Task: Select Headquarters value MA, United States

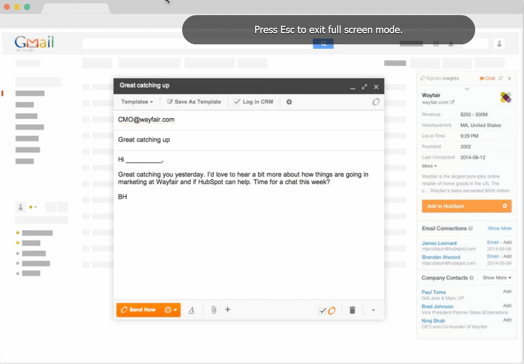Action: [x=481, y=125]
